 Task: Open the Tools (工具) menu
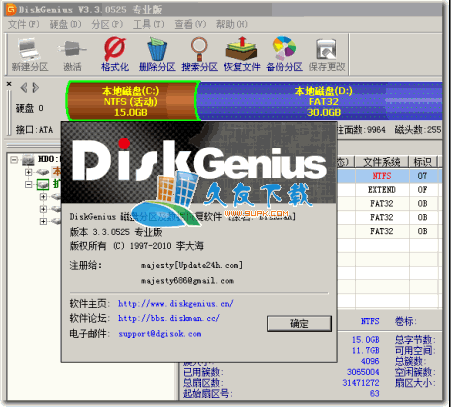(148, 24)
